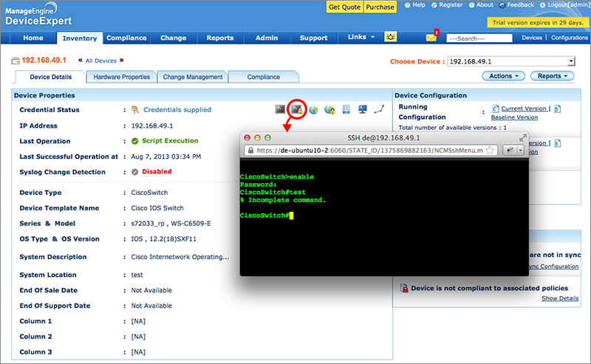Click the Feedback icon in top bar
Image resolution: width=591 pixels, height=364 pixels.
pyautogui.click(x=502, y=5)
